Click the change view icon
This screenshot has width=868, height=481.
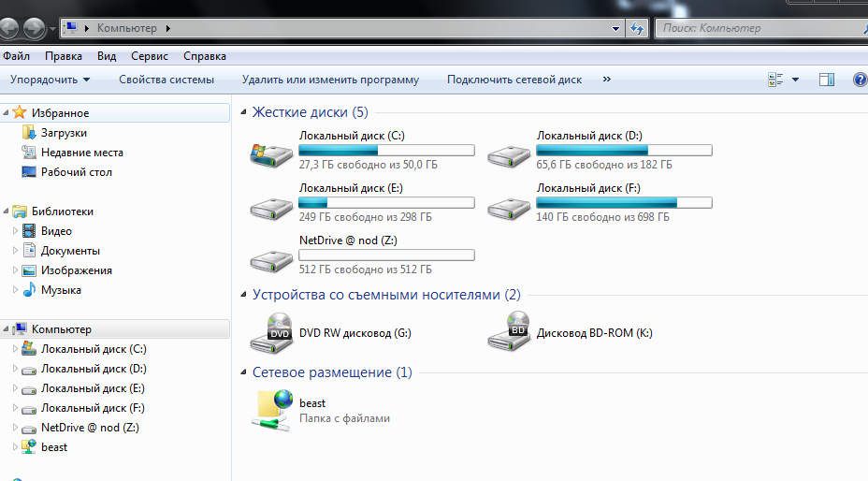tap(775, 80)
